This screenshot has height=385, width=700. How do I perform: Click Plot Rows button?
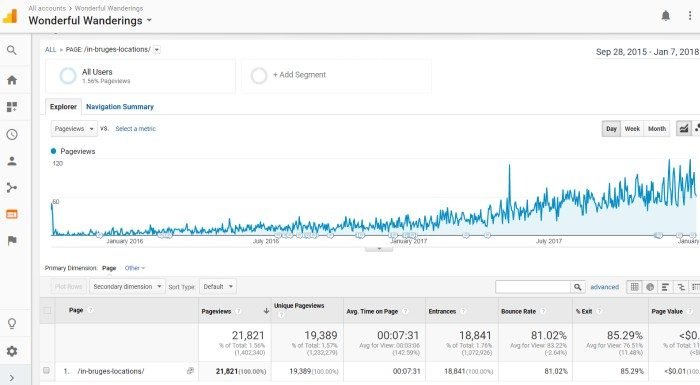tap(68, 287)
